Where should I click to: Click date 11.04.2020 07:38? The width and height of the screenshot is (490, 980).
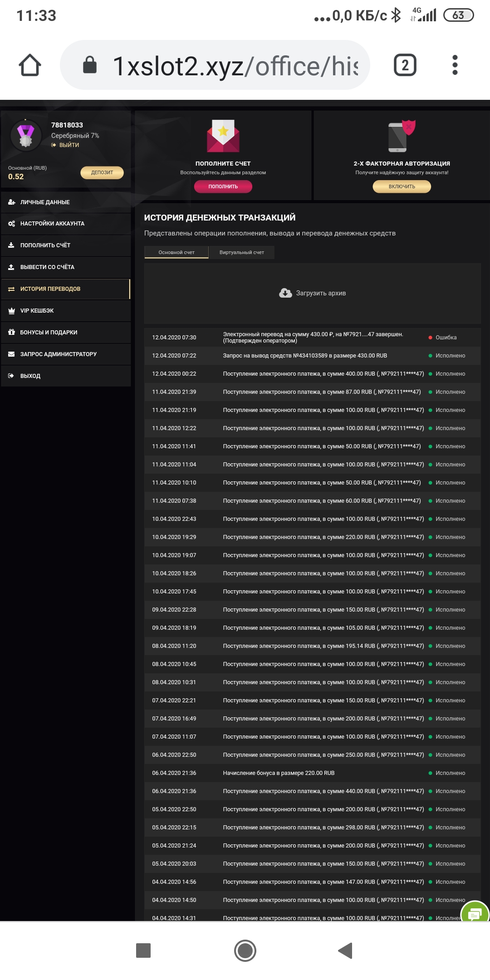(174, 501)
